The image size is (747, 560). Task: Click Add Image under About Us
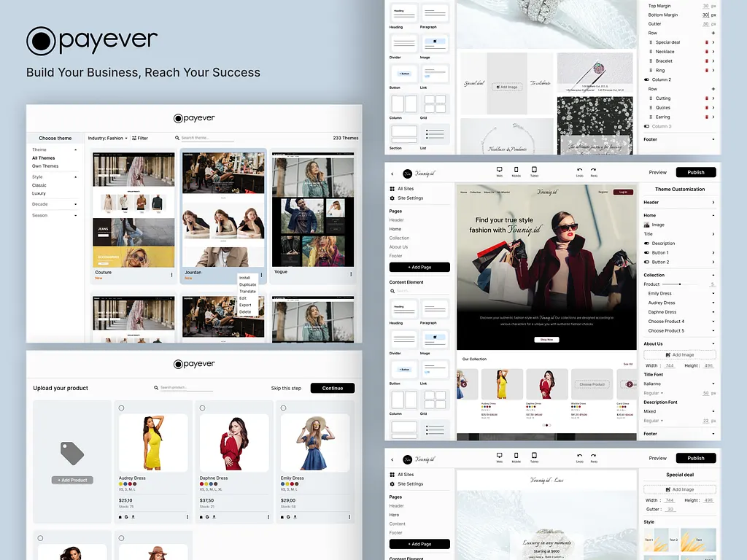[x=679, y=355]
